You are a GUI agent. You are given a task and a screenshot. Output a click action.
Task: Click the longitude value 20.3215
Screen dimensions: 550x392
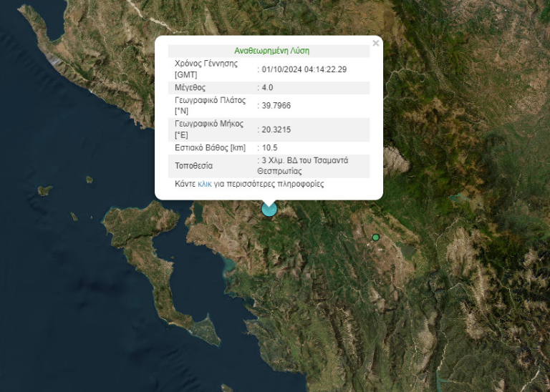[x=276, y=129]
